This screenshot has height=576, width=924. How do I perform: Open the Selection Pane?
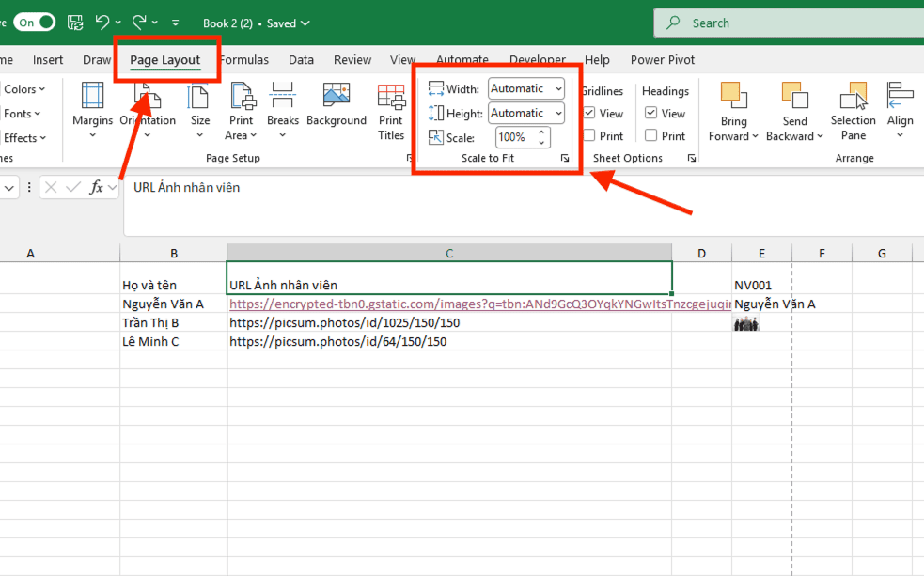[x=854, y=112]
